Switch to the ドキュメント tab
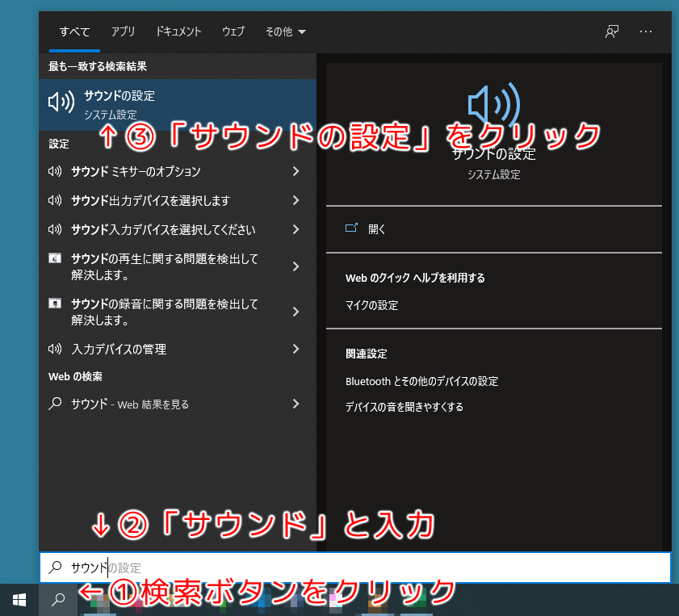679x616 pixels. (178, 32)
